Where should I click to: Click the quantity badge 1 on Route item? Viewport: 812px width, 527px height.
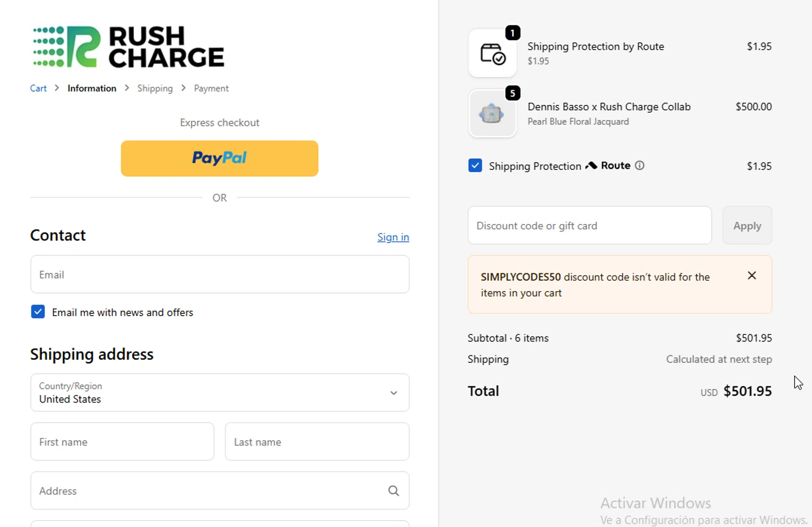coord(513,33)
